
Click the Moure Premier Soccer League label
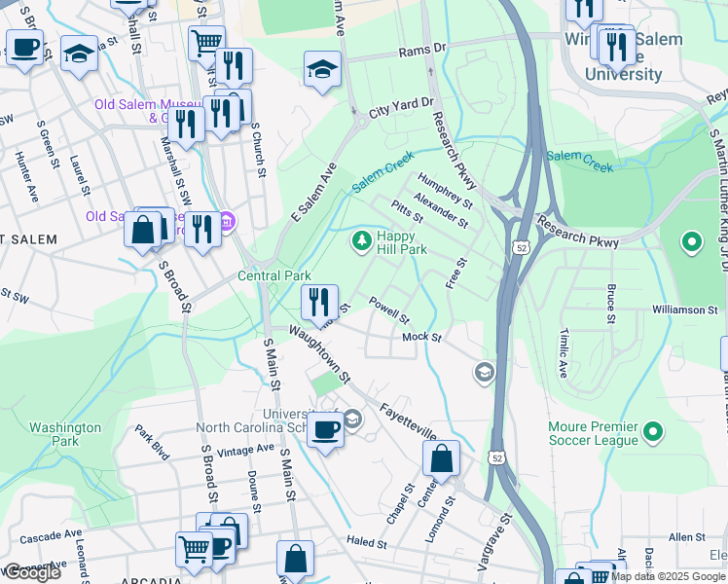click(594, 433)
